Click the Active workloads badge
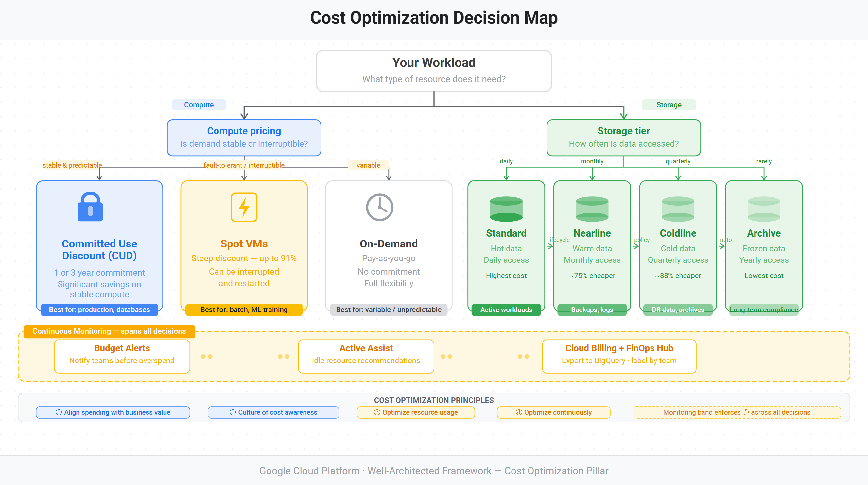 pyautogui.click(x=506, y=309)
